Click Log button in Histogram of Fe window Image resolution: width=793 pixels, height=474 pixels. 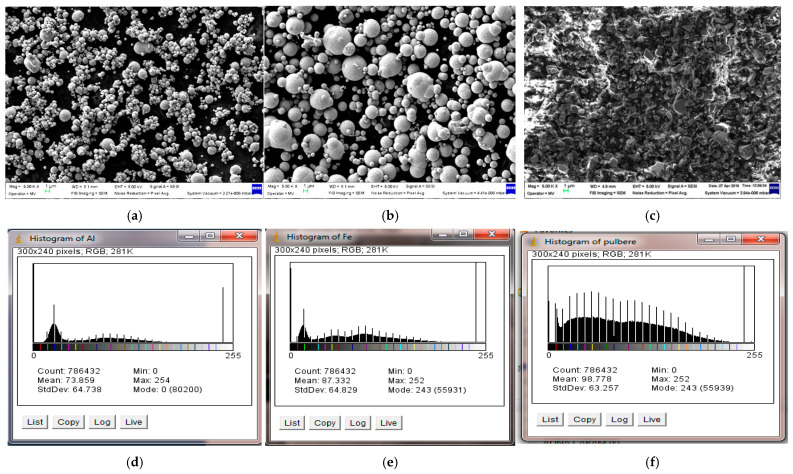(x=358, y=423)
